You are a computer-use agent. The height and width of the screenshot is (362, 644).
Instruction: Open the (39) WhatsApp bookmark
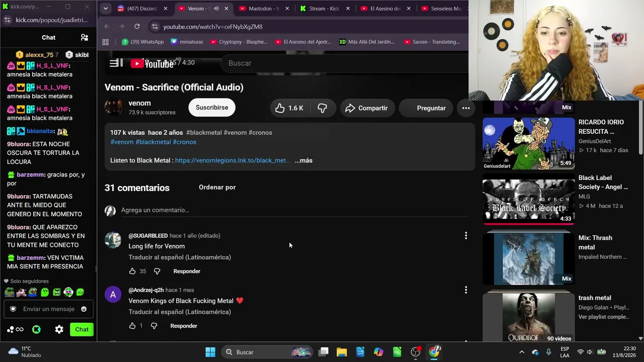tap(143, 42)
